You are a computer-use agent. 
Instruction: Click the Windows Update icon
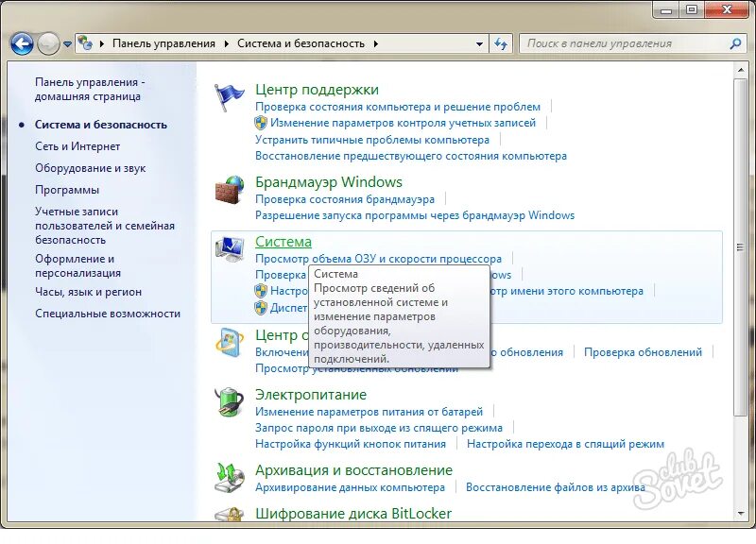pyautogui.click(x=230, y=343)
